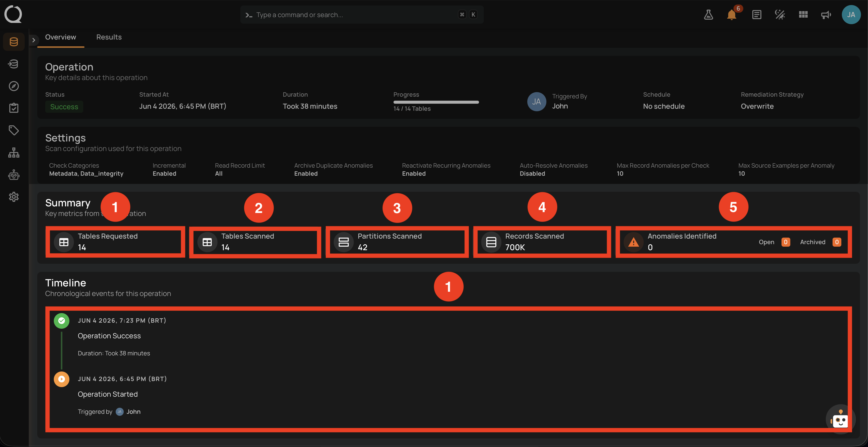Click the magic wand theme icon

pos(780,15)
